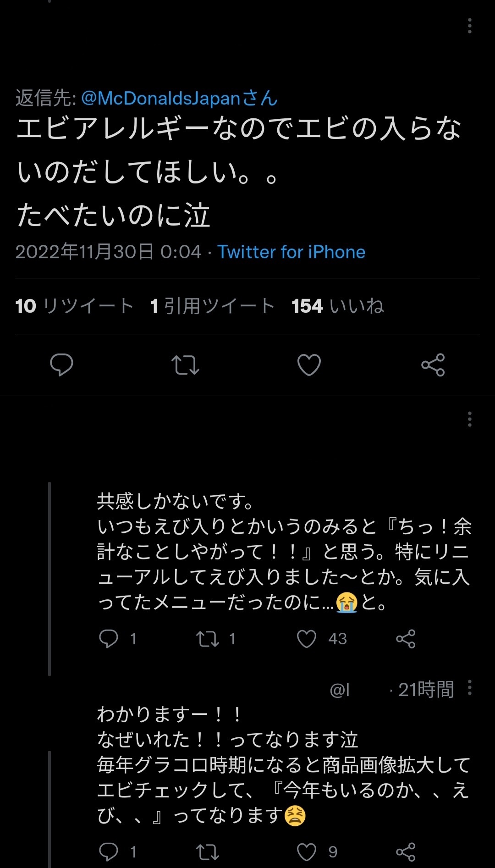Retweet the 共感しかないです comment

pyautogui.click(x=208, y=639)
